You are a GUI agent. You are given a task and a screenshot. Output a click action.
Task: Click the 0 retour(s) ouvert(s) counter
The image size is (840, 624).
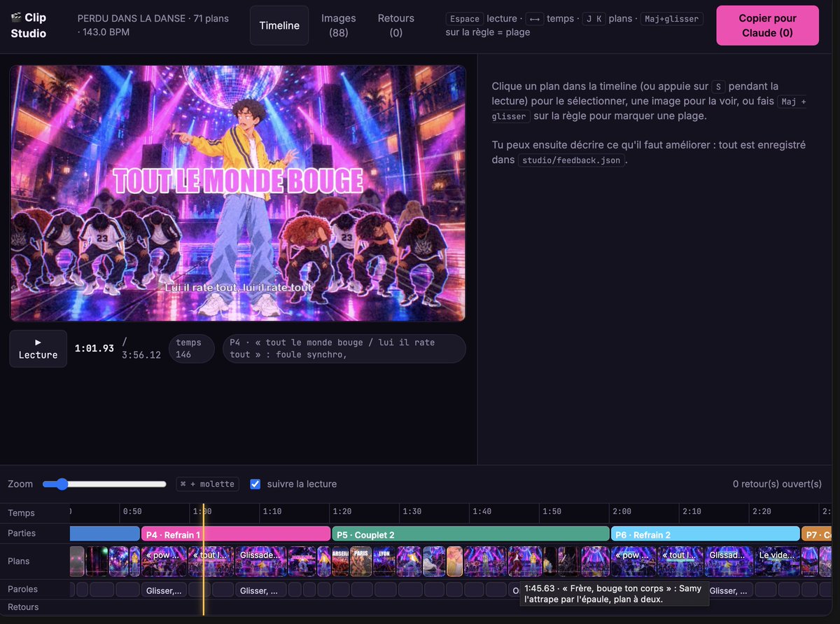777,484
